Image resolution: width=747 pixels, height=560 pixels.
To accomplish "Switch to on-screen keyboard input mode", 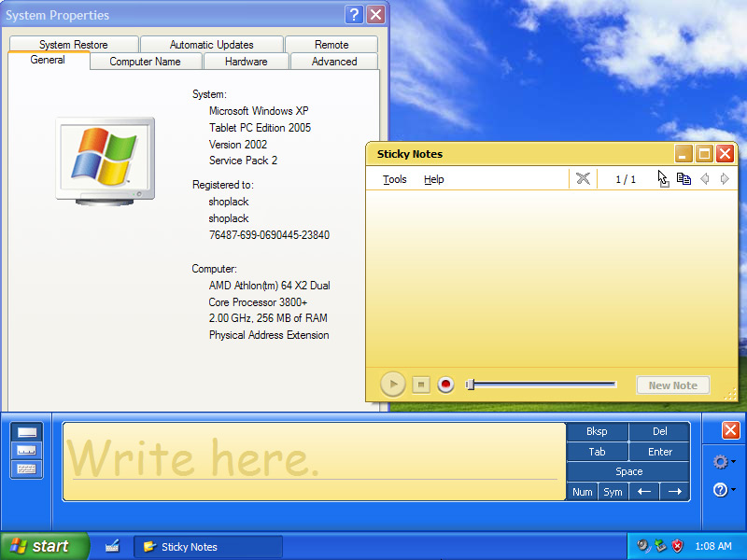I will [27, 469].
